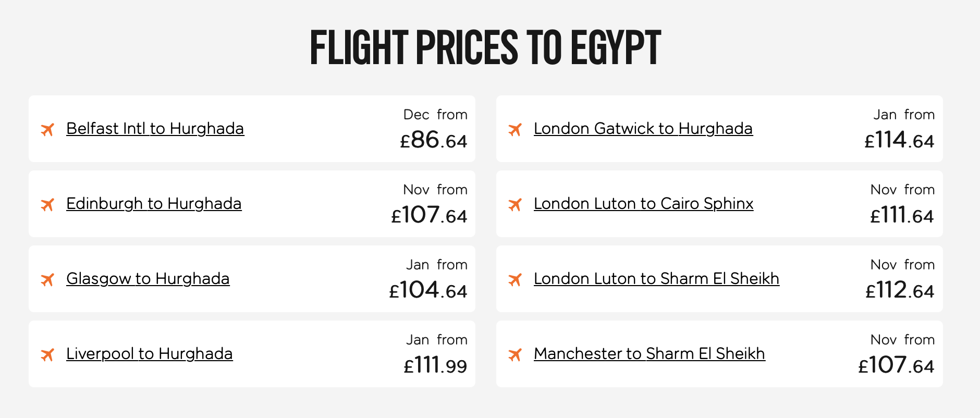Click the £114.64 January price
The image size is (980, 418).
coord(899,140)
